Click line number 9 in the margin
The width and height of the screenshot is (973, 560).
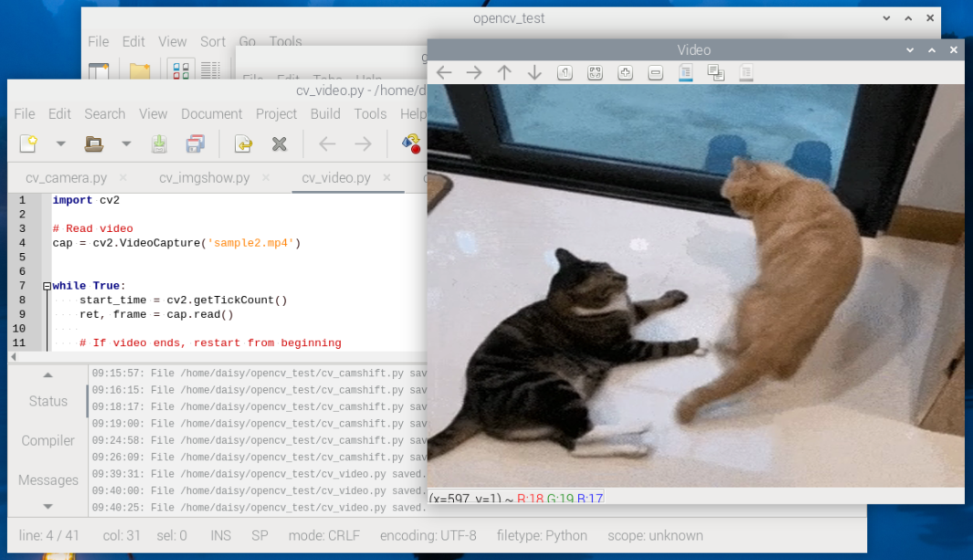(22, 314)
